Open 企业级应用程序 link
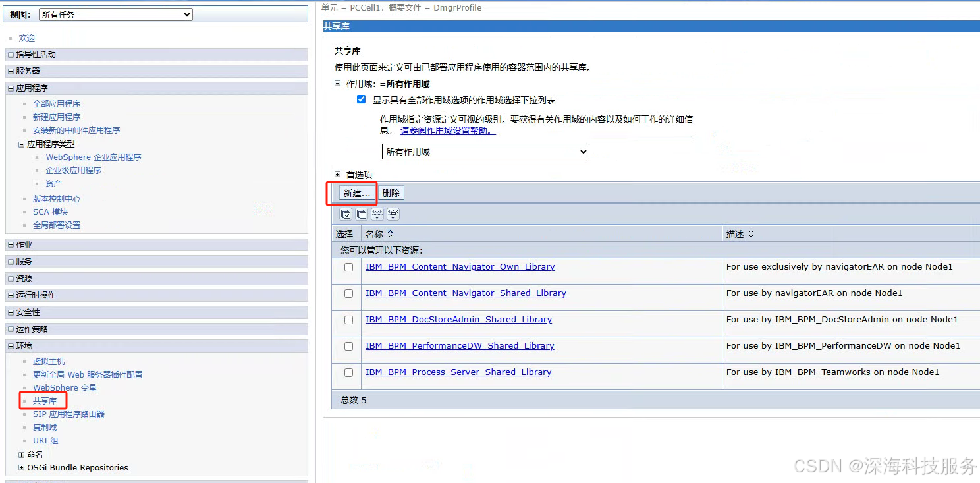This screenshot has width=980, height=483. [74, 171]
